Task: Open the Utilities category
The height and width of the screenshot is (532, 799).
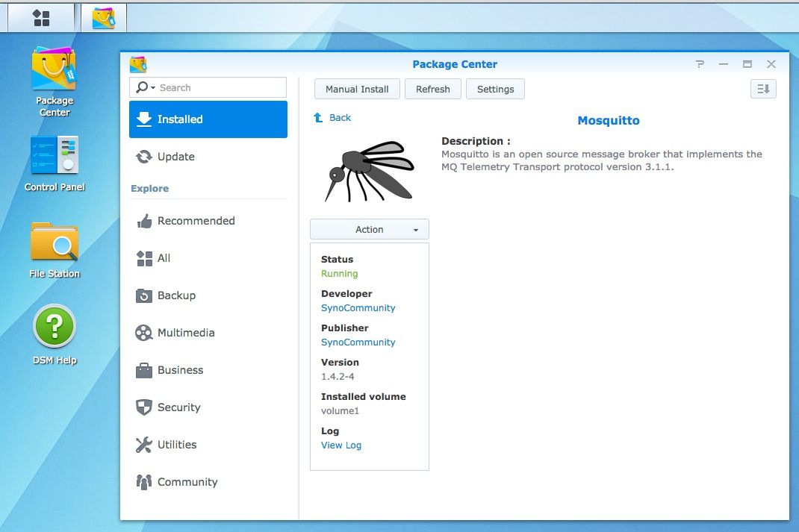Action: (208, 445)
